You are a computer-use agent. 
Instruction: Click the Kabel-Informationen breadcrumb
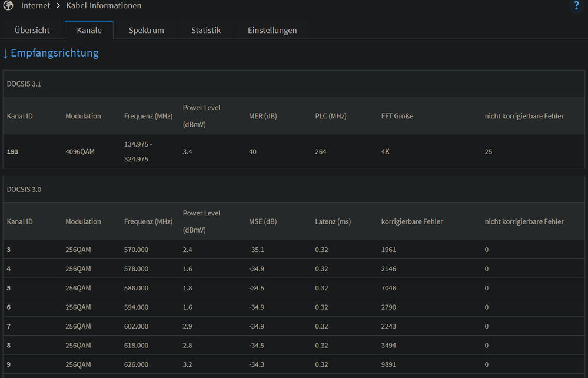pyautogui.click(x=104, y=6)
